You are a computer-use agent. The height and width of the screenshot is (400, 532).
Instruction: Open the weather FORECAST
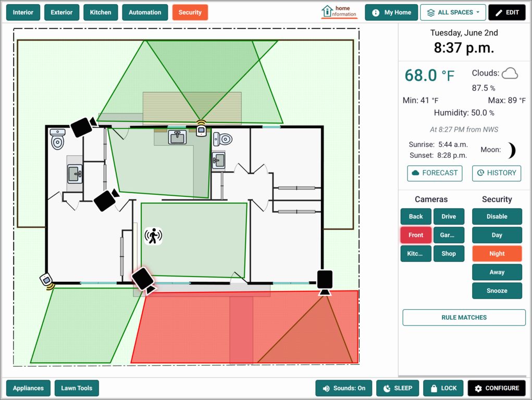(435, 173)
